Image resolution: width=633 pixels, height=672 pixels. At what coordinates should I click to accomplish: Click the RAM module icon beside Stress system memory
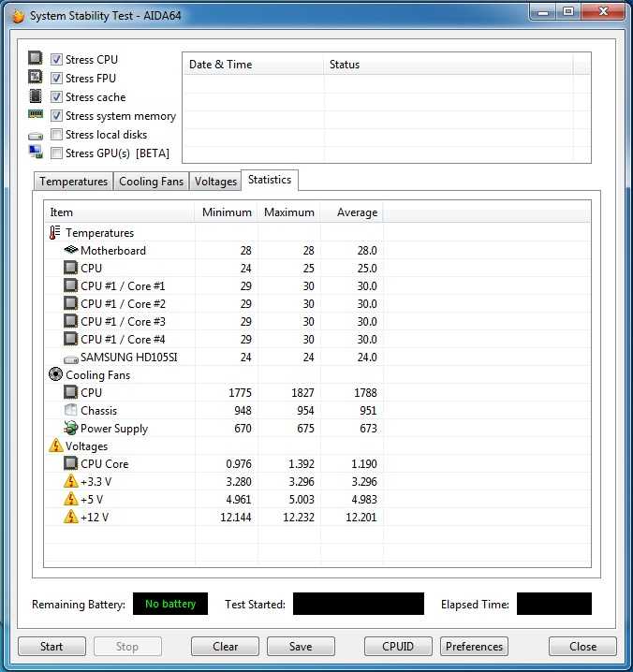(x=36, y=114)
